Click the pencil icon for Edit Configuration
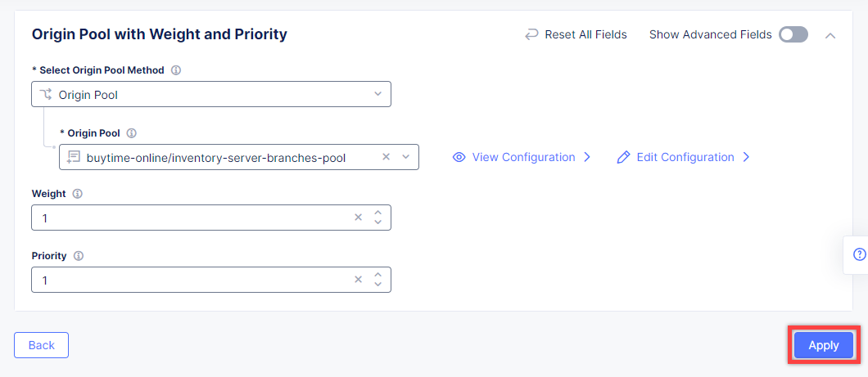 (x=623, y=157)
